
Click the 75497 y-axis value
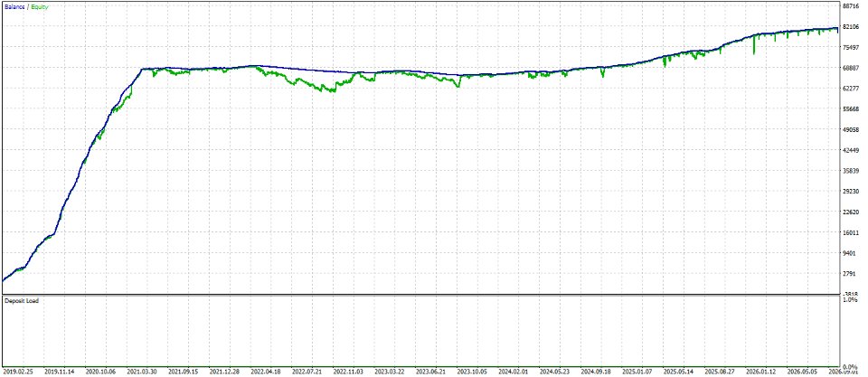pos(850,47)
